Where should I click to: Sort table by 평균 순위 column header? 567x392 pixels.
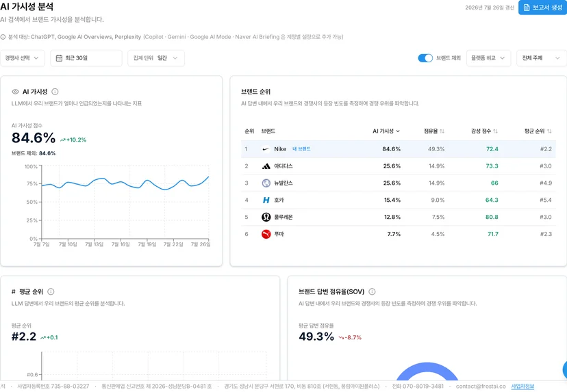[538, 131]
